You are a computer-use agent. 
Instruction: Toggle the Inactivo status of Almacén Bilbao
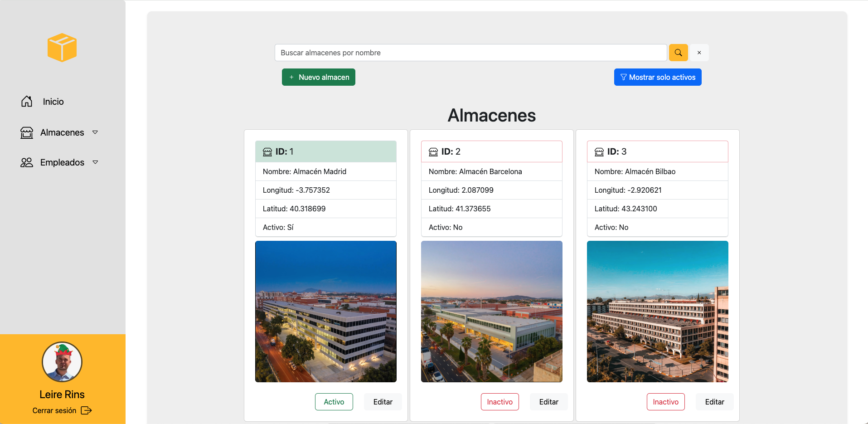pyautogui.click(x=666, y=402)
